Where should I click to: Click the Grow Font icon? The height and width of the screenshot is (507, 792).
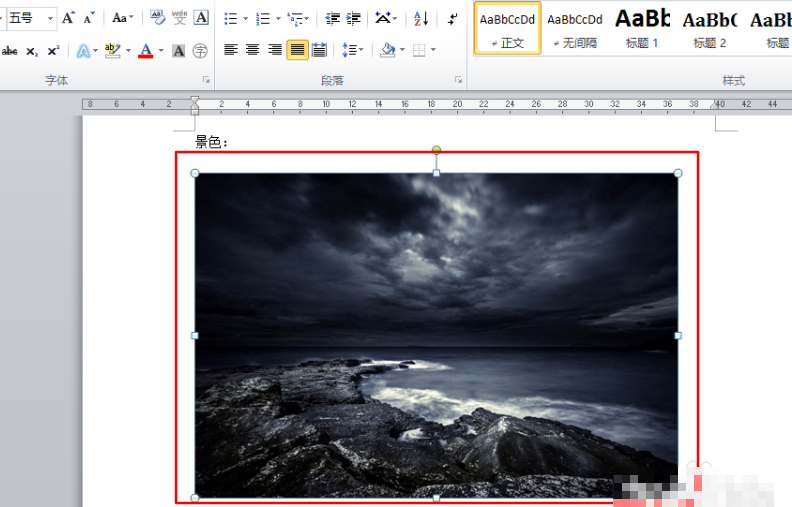(x=68, y=18)
